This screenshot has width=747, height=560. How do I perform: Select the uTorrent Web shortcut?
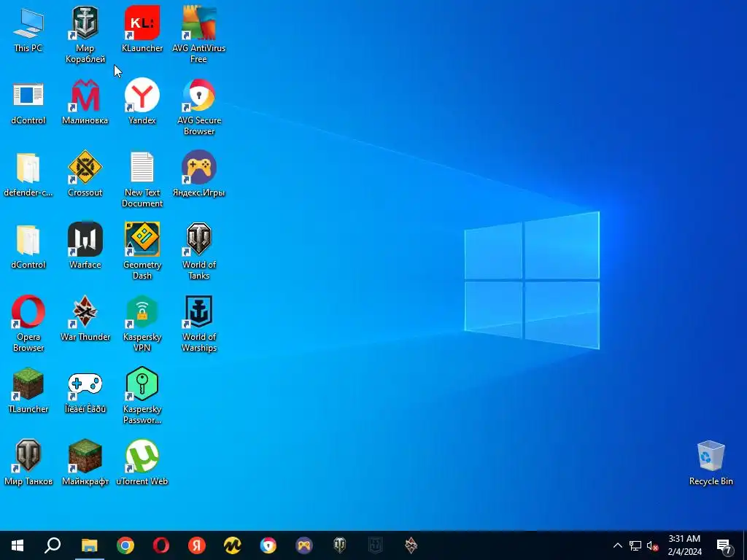(142, 464)
